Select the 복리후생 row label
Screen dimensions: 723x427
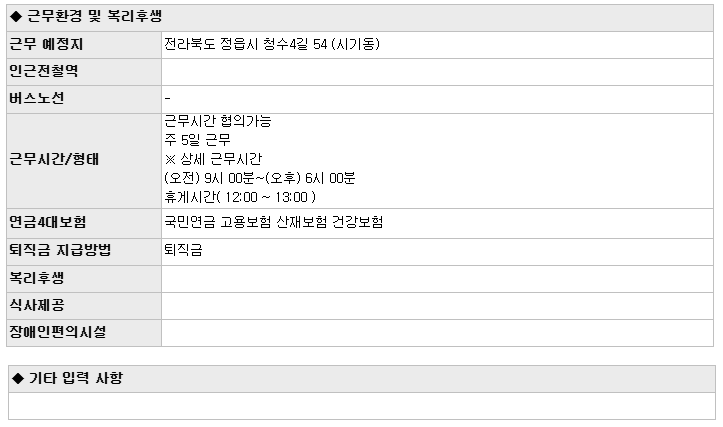tap(84, 279)
